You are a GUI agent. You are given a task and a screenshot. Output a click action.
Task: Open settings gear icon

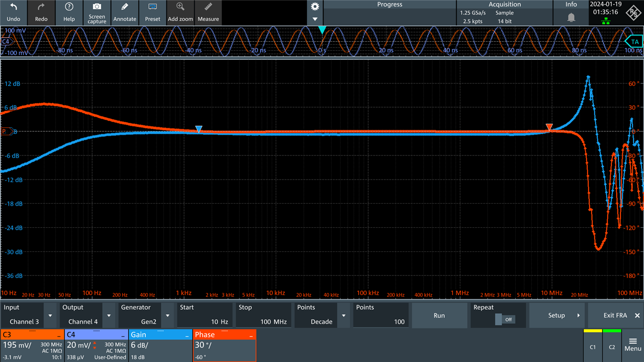pyautogui.click(x=315, y=7)
